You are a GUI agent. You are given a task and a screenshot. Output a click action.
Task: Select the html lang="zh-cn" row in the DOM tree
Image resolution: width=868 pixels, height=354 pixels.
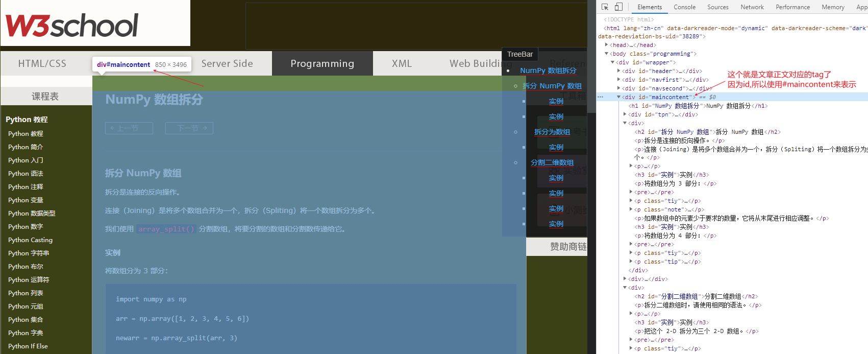tap(732, 32)
